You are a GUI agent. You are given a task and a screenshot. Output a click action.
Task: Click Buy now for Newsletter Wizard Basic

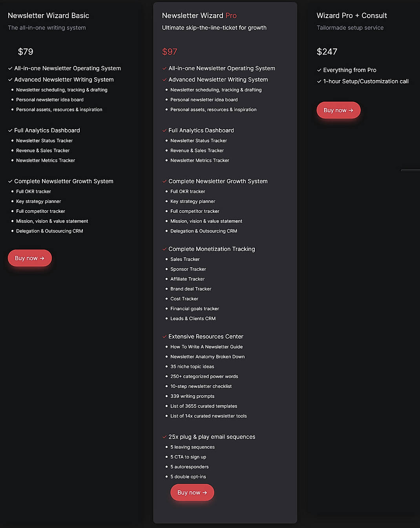29,258
